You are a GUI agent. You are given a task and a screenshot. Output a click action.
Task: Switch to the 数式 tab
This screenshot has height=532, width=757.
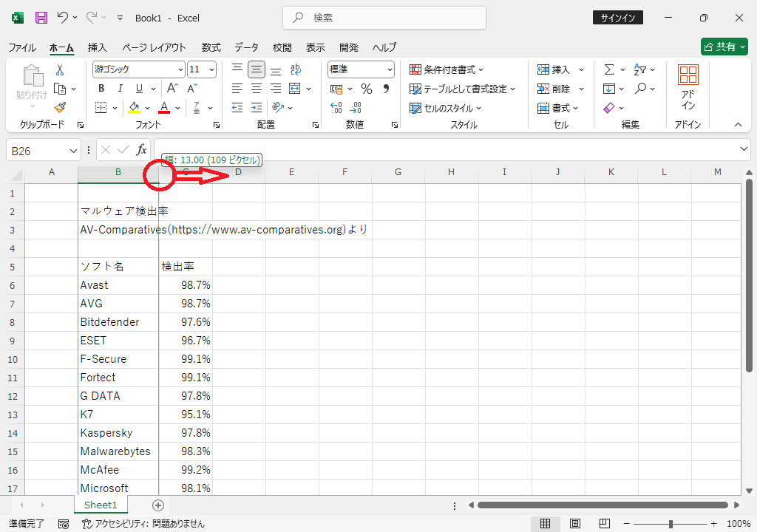tap(211, 47)
